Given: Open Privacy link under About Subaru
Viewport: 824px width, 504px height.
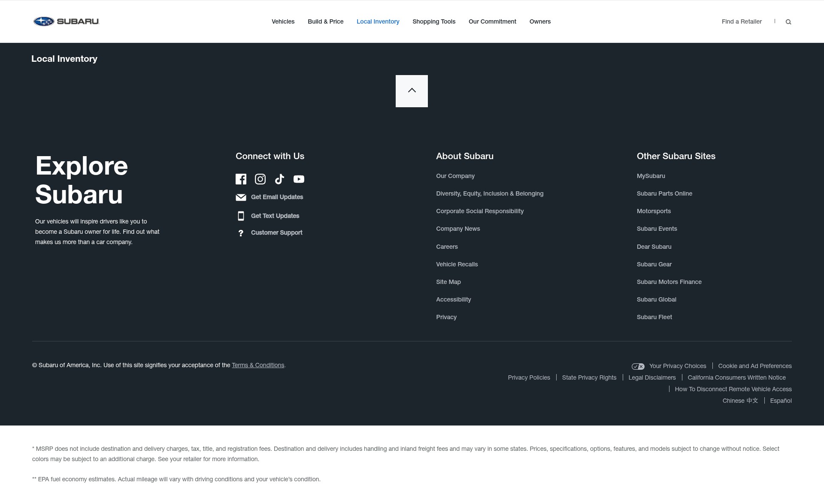Looking at the screenshot, I should coord(446,317).
